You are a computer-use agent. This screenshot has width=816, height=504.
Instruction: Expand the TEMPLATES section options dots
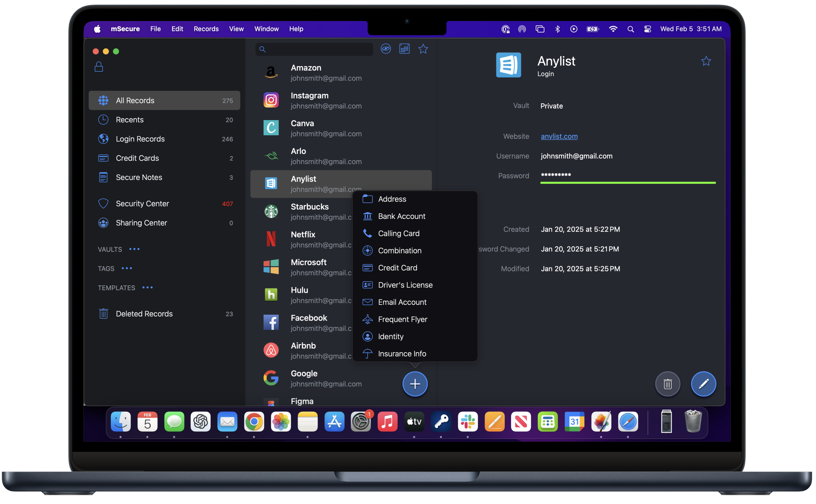coord(147,287)
